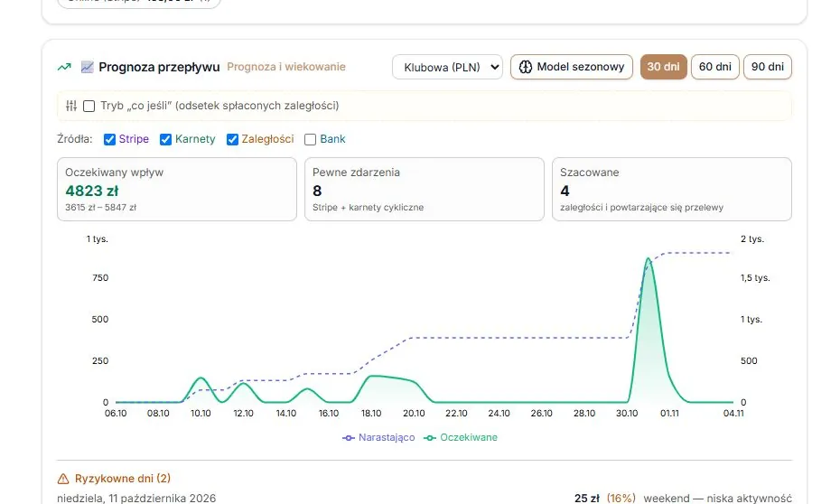Click the weekend — niska aktywność note
This screenshot has height=504, width=840.
click(717, 498)
